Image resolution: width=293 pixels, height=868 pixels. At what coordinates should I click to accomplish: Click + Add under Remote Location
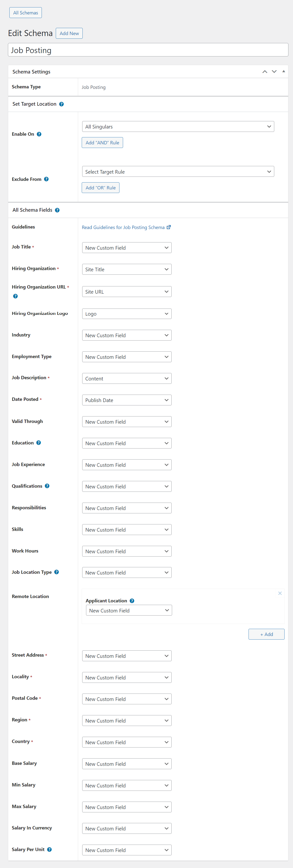(266, 634)
